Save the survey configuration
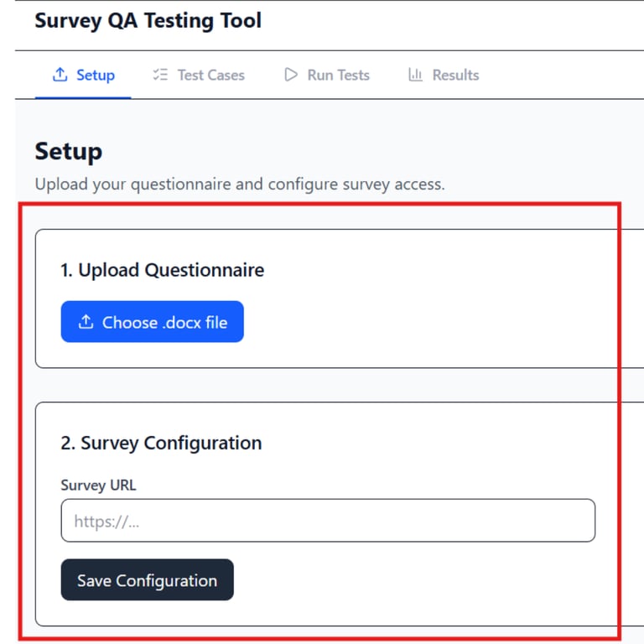 [147, 580]
